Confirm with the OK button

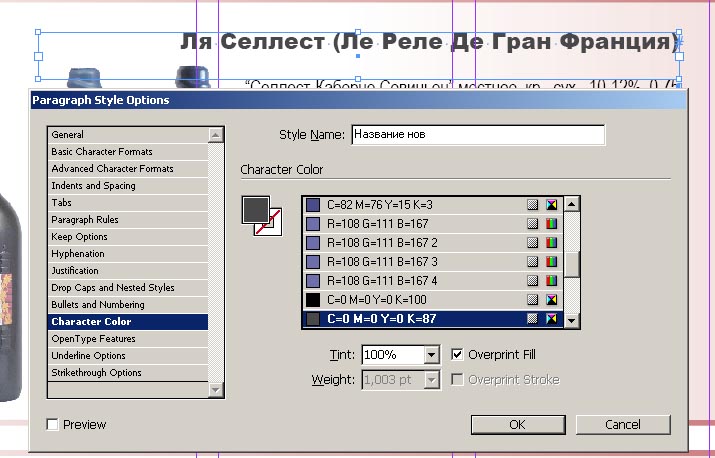pos(518,425)
